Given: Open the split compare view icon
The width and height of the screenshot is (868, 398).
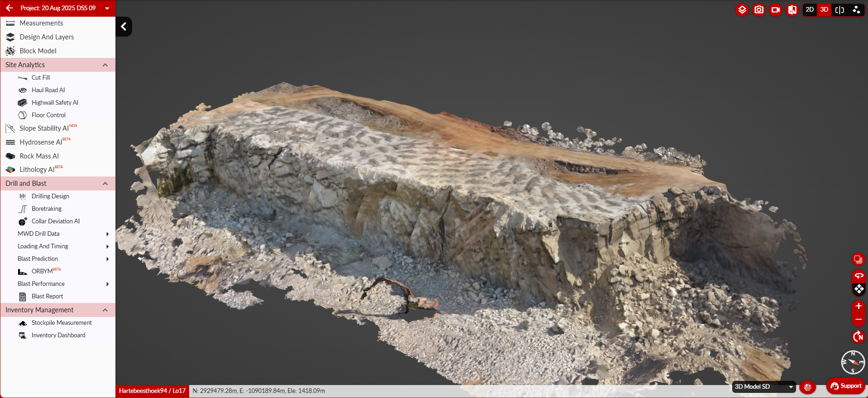Looking at the screenshot, I should click(x=839, y=10).
